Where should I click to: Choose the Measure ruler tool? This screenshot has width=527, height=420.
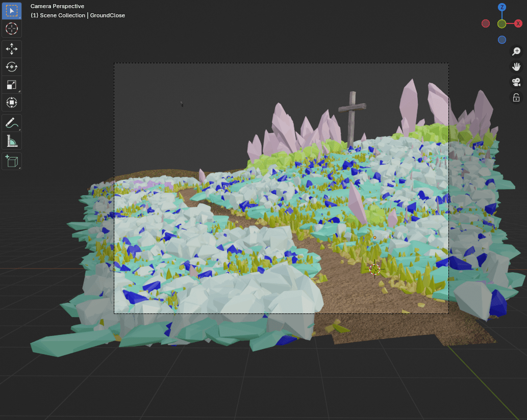pyautogui.click(x=12, y=141)
